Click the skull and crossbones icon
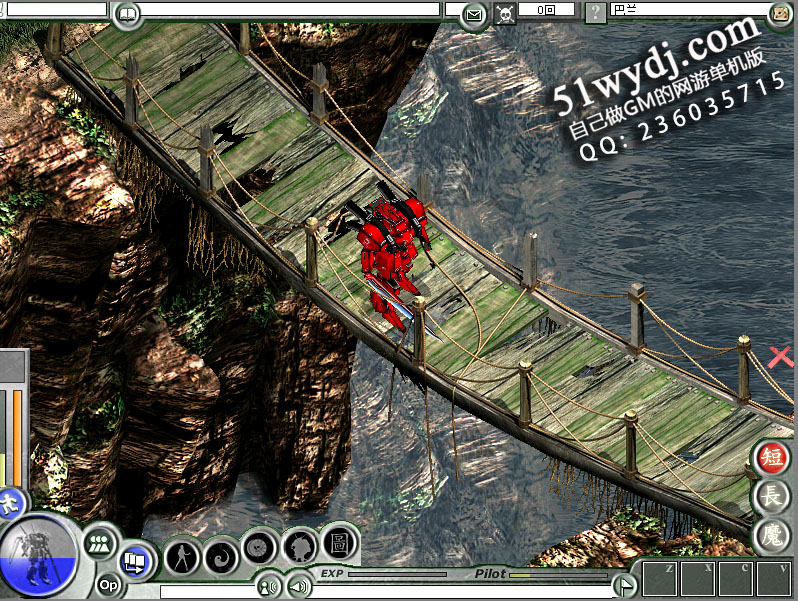Image resolution: width=798 pixels, height=601 pixels. 505,14
